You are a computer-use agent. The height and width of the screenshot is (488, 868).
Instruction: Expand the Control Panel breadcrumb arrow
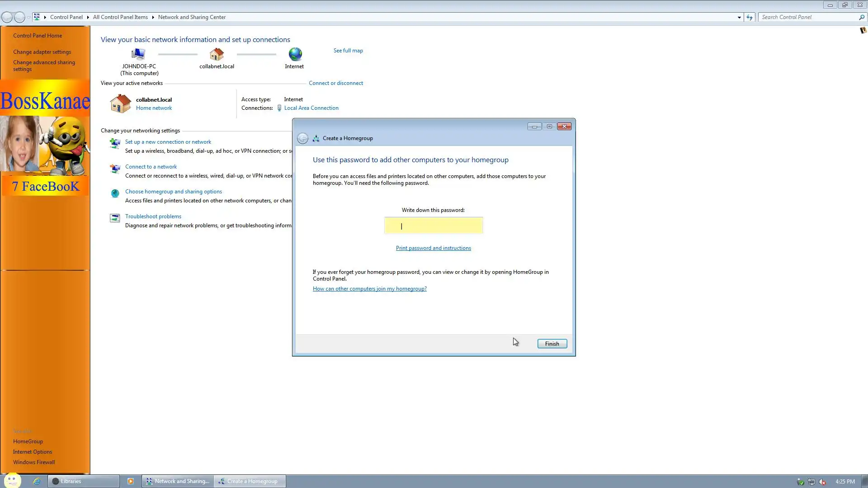click(88, 17)
